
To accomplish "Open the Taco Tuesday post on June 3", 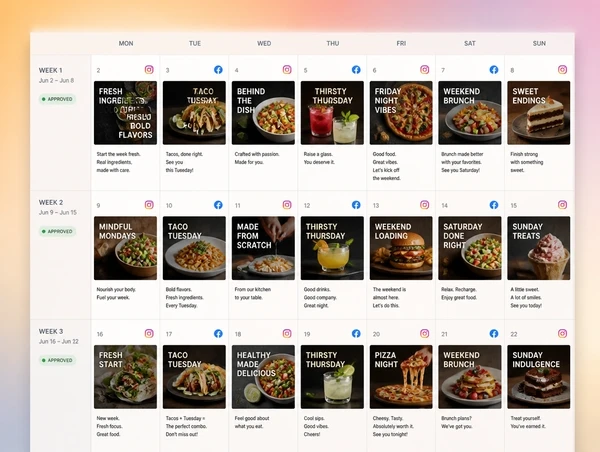I will point(194,113).
